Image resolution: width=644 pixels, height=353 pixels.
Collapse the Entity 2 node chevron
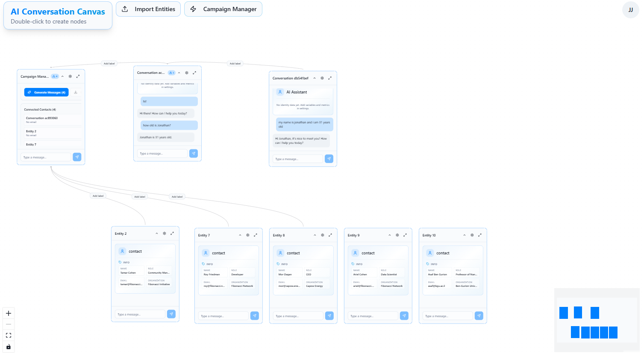[157, 233]
